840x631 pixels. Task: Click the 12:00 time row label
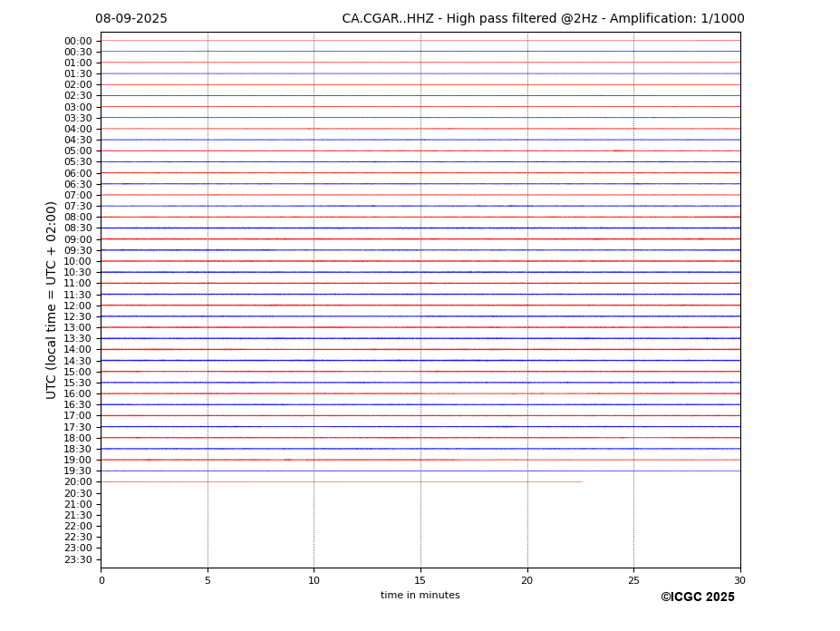[x=78, y=306]
